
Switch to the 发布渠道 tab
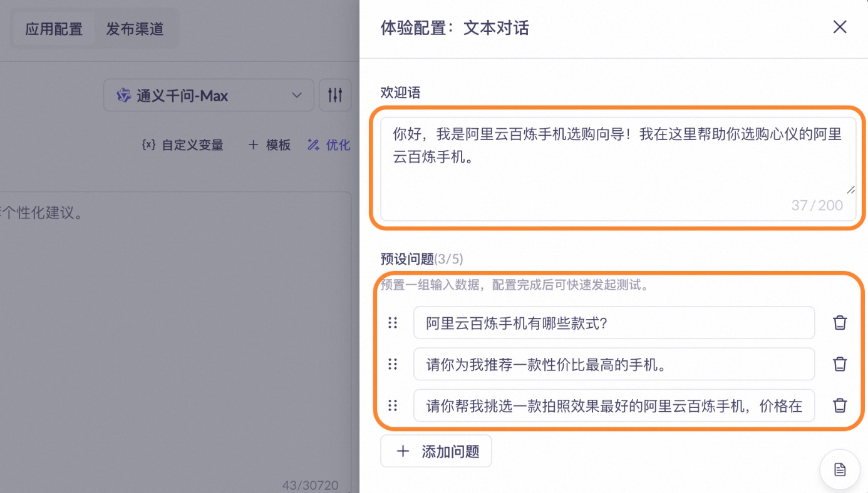[x=135, y=29]
